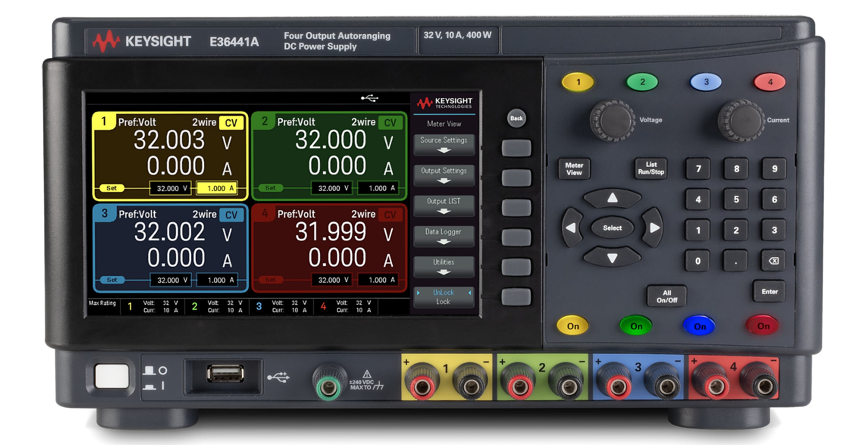
Task: Open the Source Settings softkey menu
Action: tap(444, 145)
